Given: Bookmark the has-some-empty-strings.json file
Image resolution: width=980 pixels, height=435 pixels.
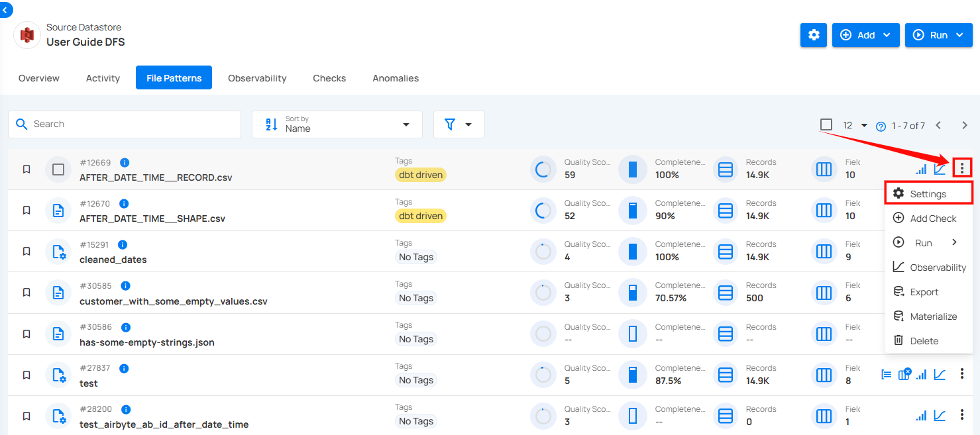Looking at the screenshot, I should click(27, 334).
